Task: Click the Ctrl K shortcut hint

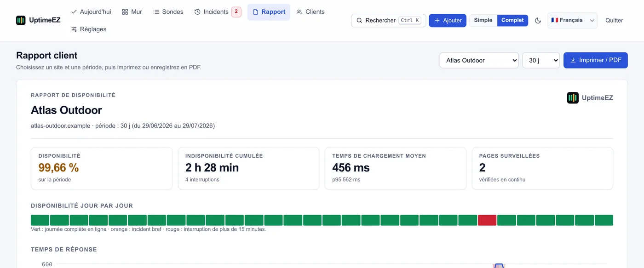Action: [x=410, y=21]
